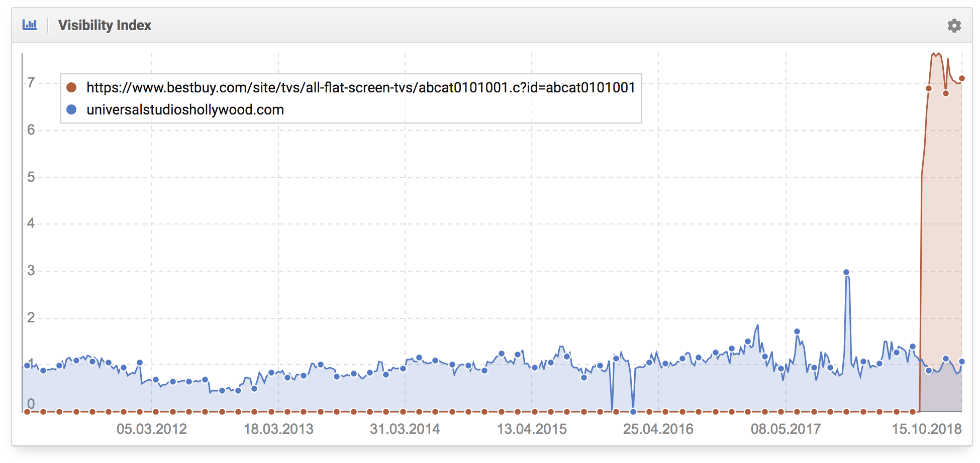
Task: Click the y-axis label 2
Action: (x=31, y=317)
